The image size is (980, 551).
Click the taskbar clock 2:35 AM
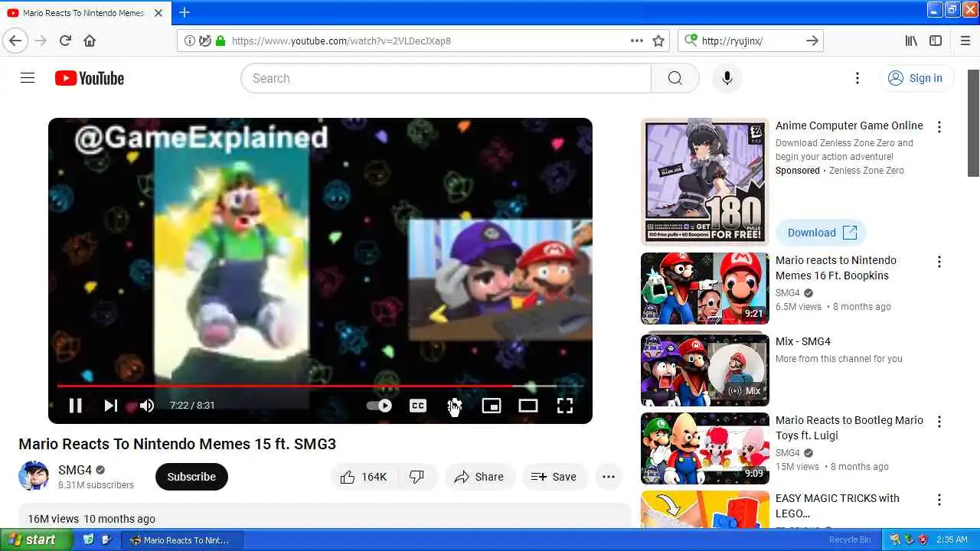point(952,540)
